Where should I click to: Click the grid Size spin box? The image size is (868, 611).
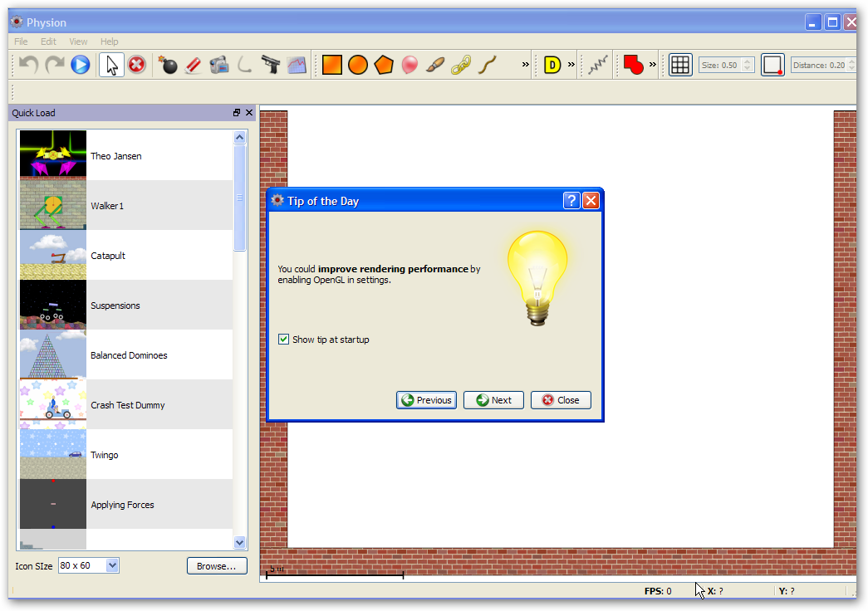pos(726,65)
